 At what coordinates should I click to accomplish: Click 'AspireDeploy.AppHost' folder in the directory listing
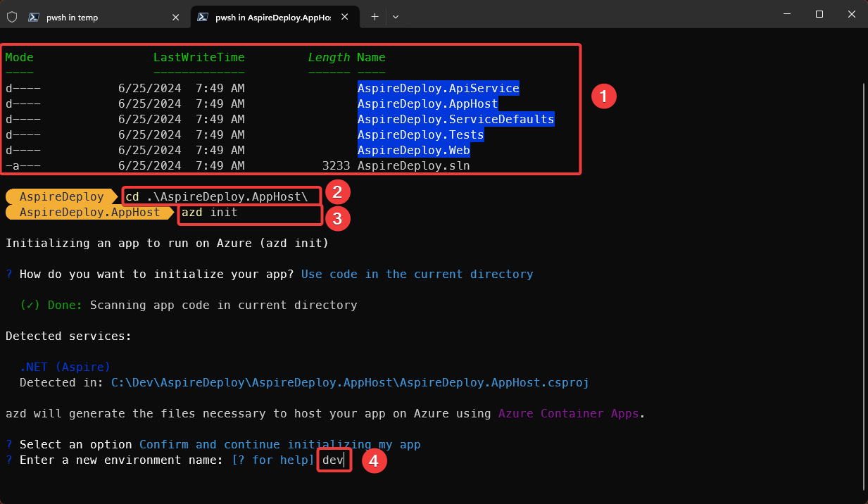427,103
